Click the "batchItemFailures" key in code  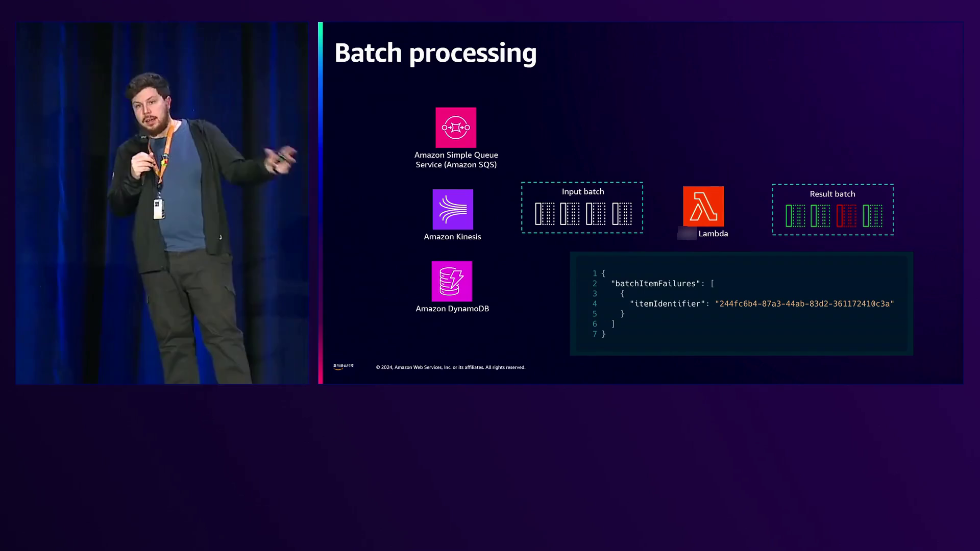[655, 284]
